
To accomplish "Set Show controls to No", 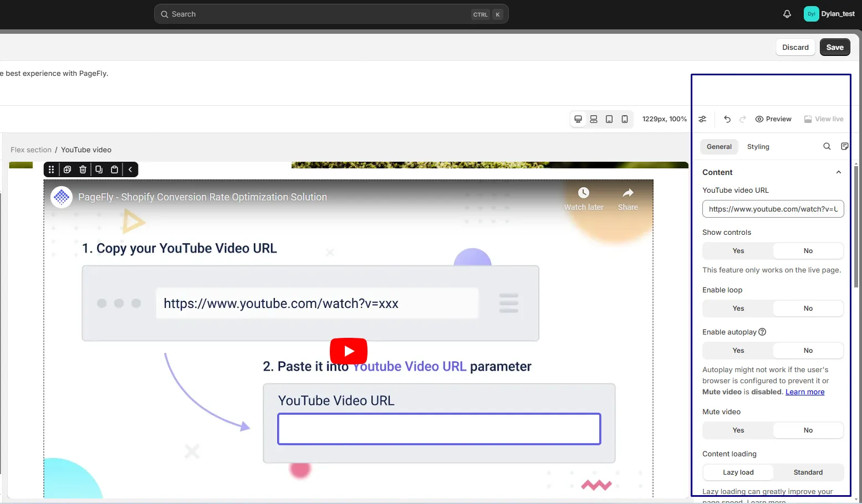I will pos(808,251).
